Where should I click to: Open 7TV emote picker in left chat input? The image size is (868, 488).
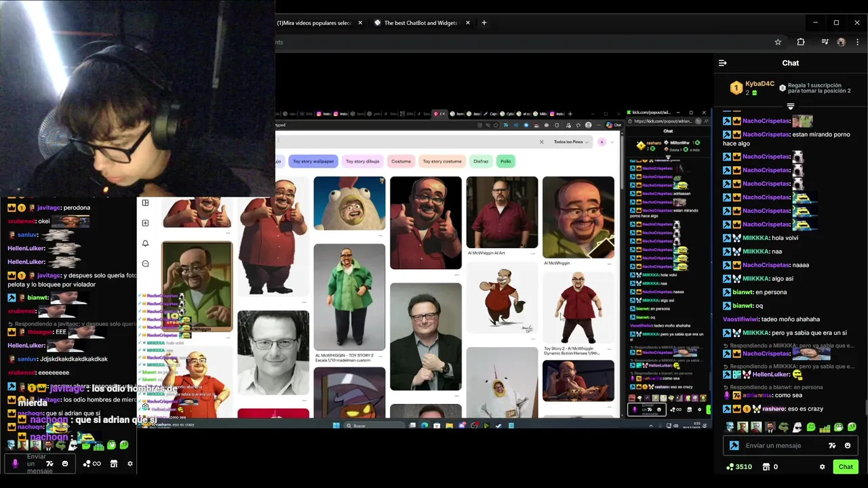point(50,464)
